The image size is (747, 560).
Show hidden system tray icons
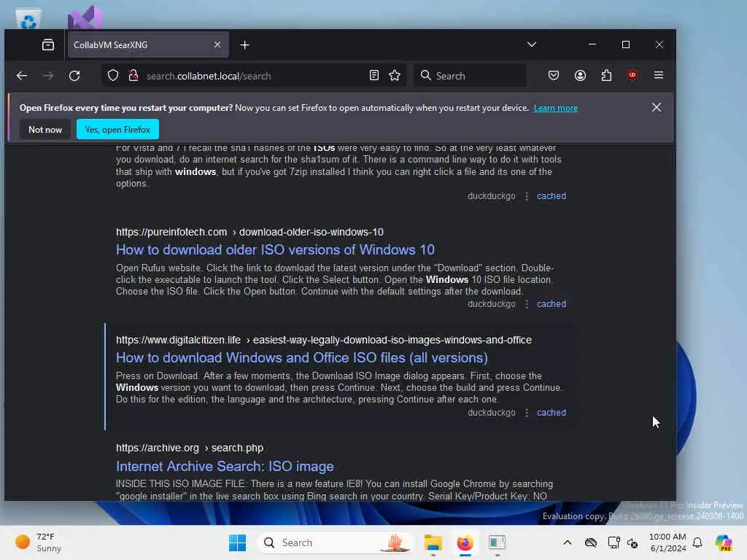(x=567, y=542)
